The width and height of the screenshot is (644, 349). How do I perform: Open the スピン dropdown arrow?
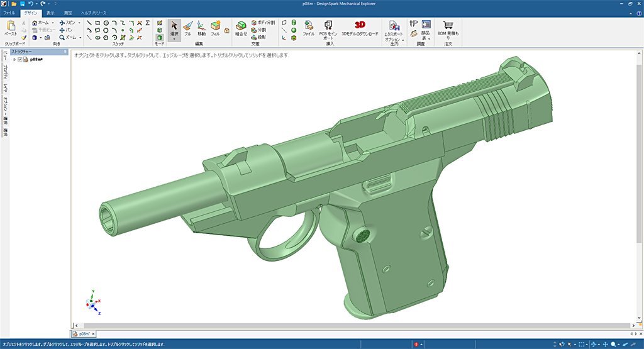coord(79,23)
